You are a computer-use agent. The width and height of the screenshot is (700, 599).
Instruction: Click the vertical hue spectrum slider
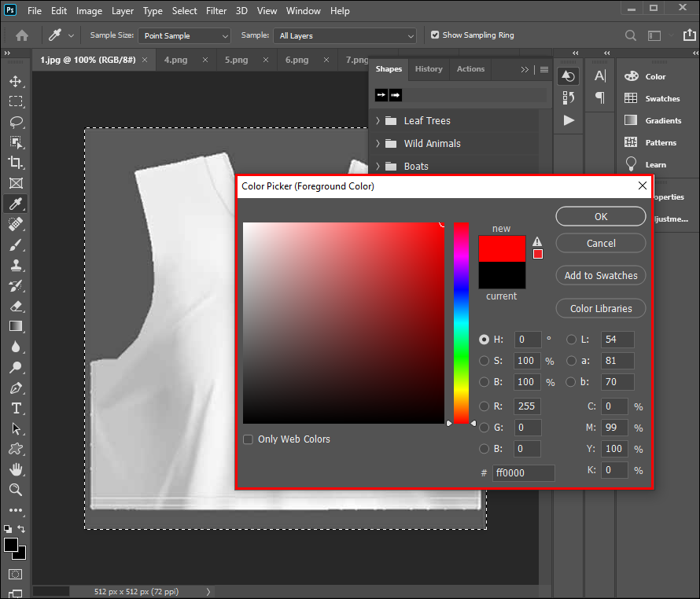pyautogui.click(x=461, y=322)
